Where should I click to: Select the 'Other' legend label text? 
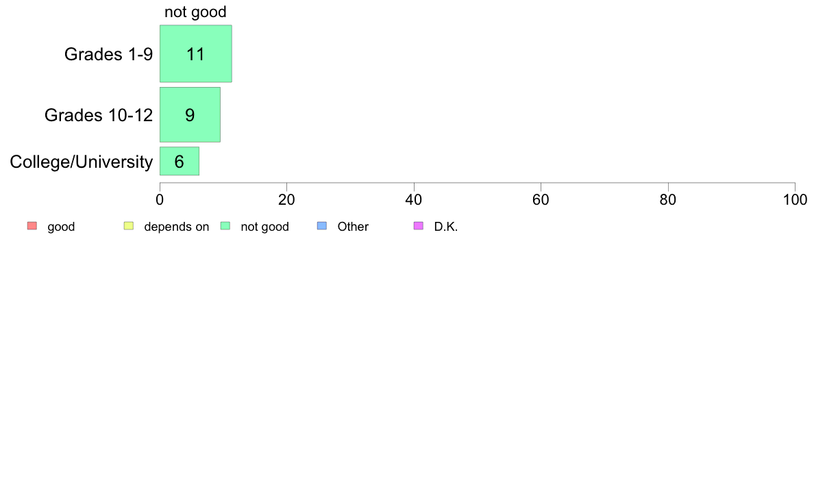tap(353, 227)
